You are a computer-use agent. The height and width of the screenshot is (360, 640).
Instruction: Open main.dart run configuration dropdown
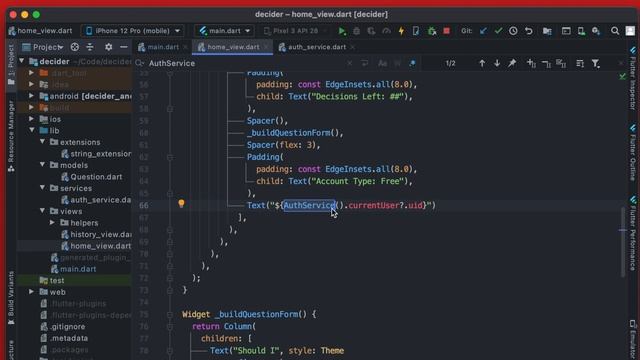(224, 31)
